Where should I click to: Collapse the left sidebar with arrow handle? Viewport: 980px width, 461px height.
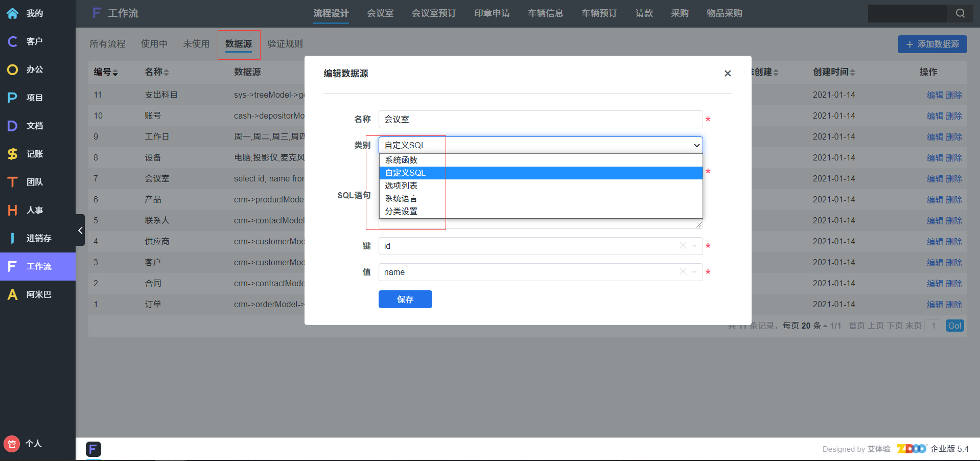[x=80, y=230]
